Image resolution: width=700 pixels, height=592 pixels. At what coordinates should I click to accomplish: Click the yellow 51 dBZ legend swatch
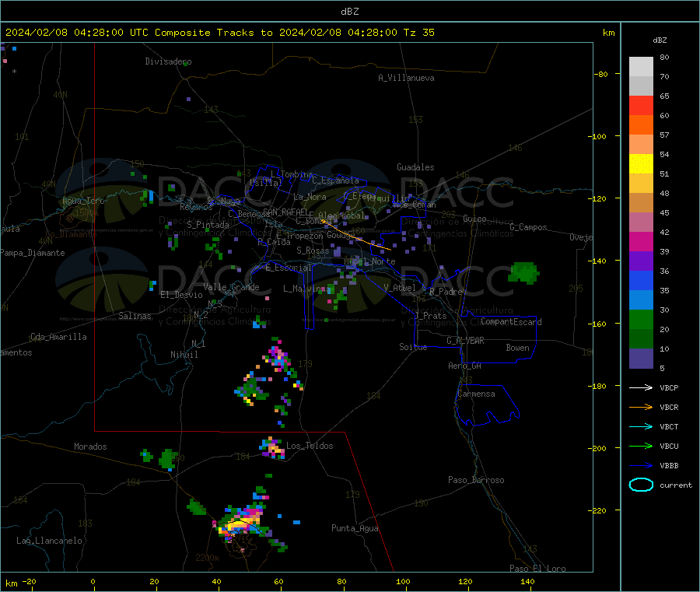pyautogui.click(x=641, y=164)
